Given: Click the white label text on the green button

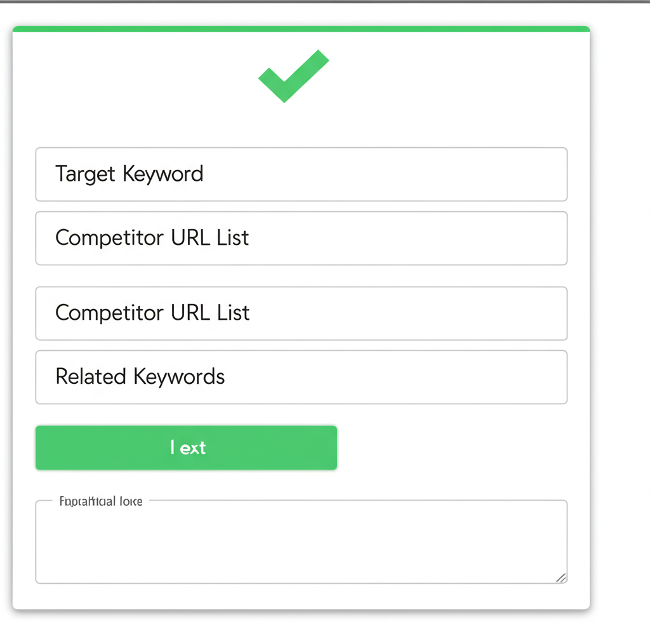Looking at the screenshot, I should point(188,448).
